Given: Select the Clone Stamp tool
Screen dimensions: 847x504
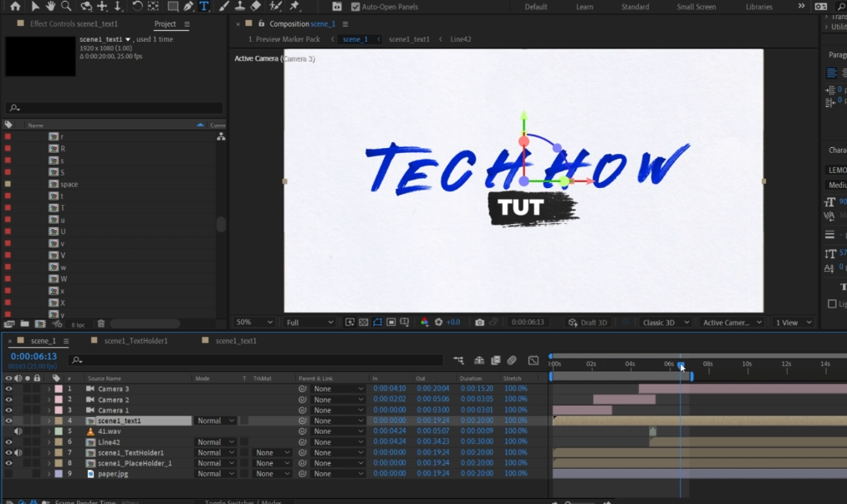Looking at the screenshot, I should 241,7.
